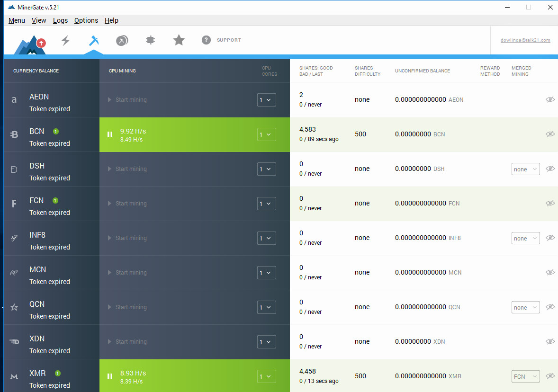The width and height of the screenshot is (558, 392).
Task: Open the star achievements tab
Action: [x=179, y=40]
